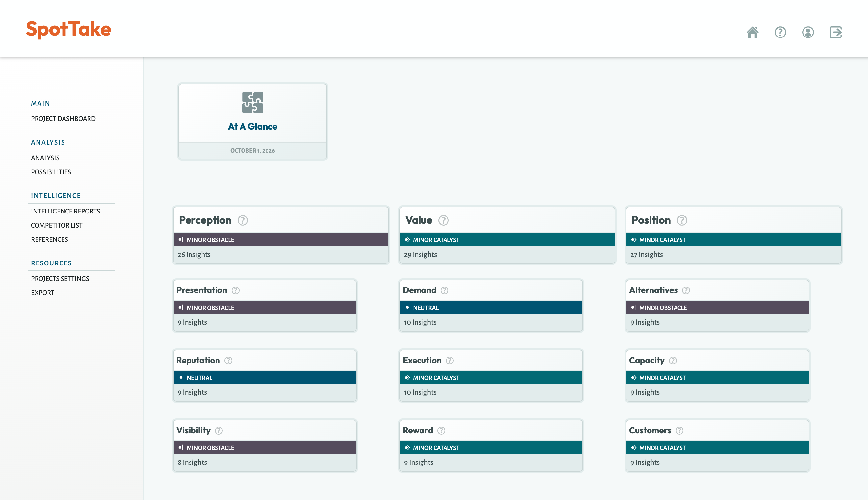This screenshot has width=868, height=500.
Task: Click Minor Catalyst status bar under Execution
Action: pyautogui.click(x=491, y=377)
